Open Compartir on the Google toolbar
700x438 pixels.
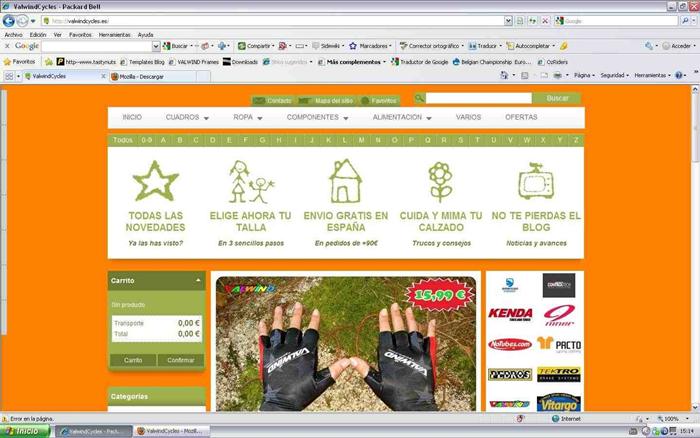(255, 46)
